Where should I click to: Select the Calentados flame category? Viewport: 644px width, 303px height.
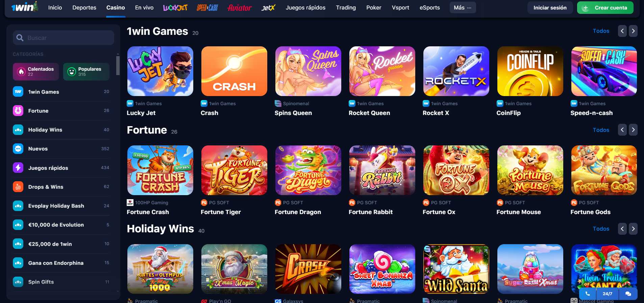pos(36,71)
